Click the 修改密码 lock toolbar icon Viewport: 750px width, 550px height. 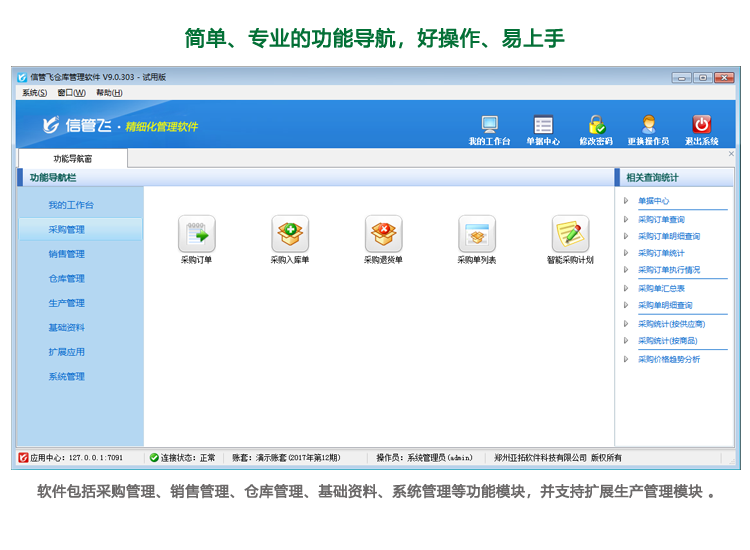596,125
